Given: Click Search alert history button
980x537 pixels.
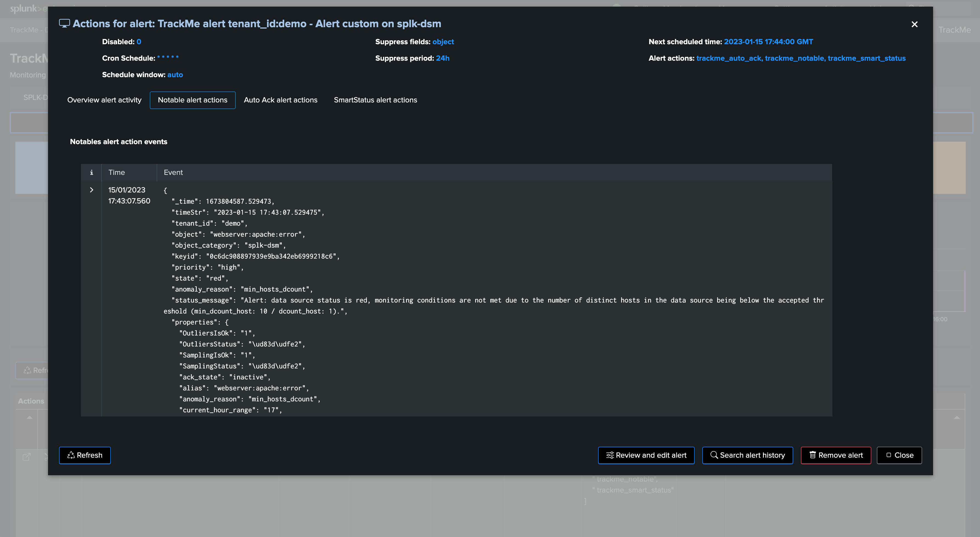Looking at the screenshot, I should coord(747,455).
